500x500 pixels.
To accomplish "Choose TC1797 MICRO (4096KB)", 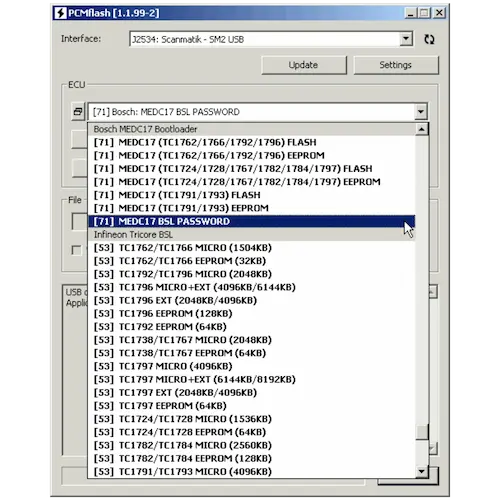I will coord(251,366).
